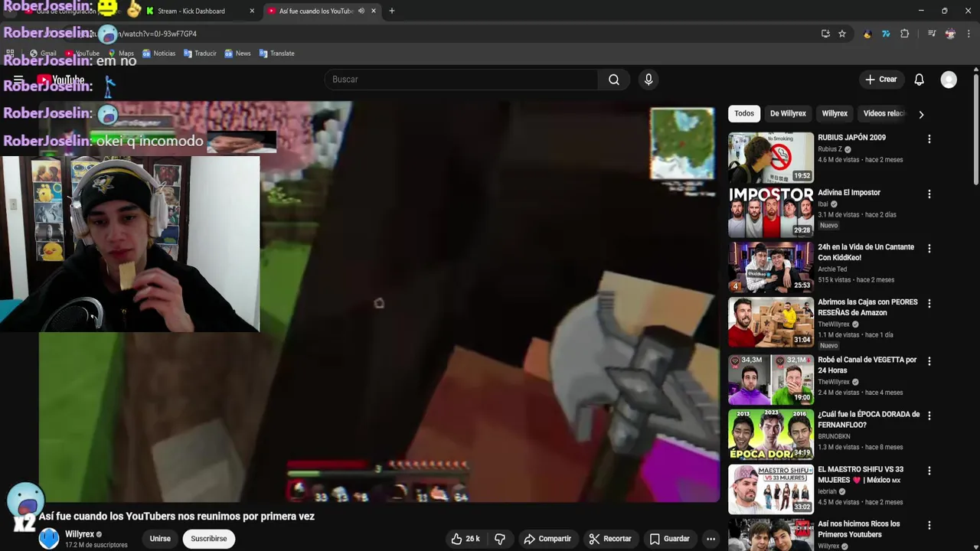Open the 7TV browser extension
980x551 pixels.
pos(886,34)
